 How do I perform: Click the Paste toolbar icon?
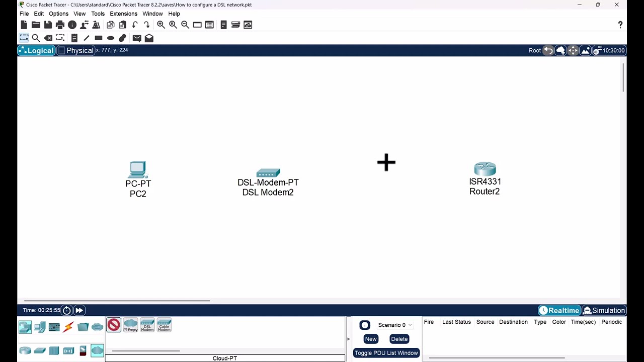point(122,25)
